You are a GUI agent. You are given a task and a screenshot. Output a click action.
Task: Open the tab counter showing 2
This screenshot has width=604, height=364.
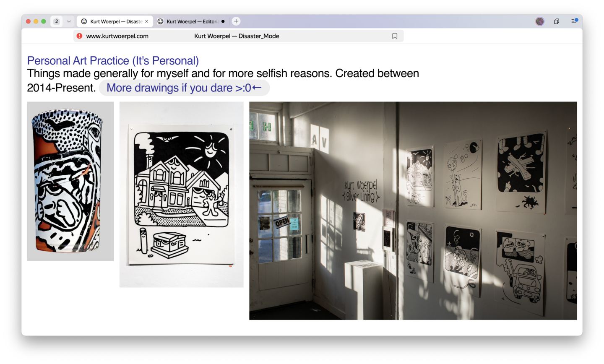tap(57, 21)
